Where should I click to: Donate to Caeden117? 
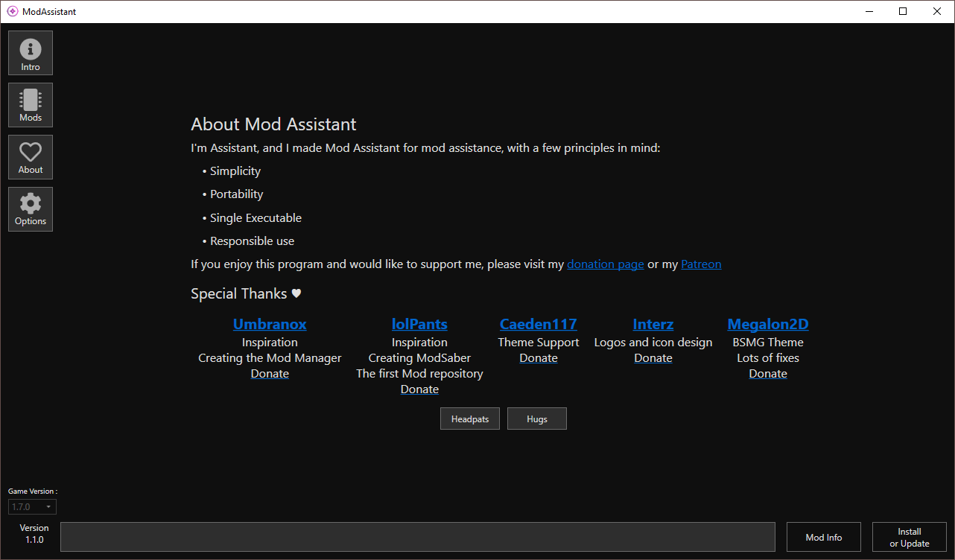(539, 358)
